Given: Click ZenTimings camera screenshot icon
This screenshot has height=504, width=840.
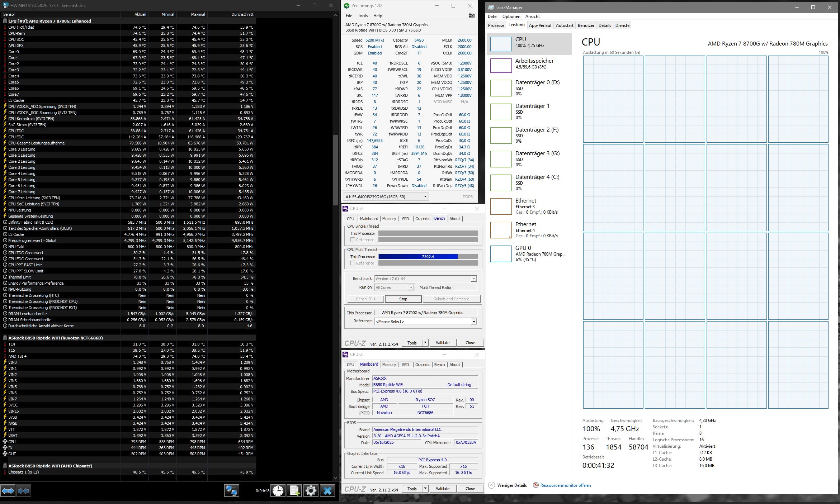Looking at the screenshot, I should pyautogui.click(x=471, y=15).
